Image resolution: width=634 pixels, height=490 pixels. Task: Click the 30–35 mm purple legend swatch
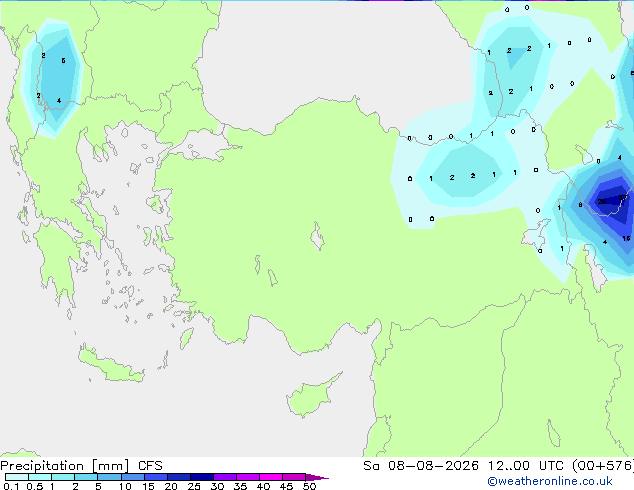225,477
